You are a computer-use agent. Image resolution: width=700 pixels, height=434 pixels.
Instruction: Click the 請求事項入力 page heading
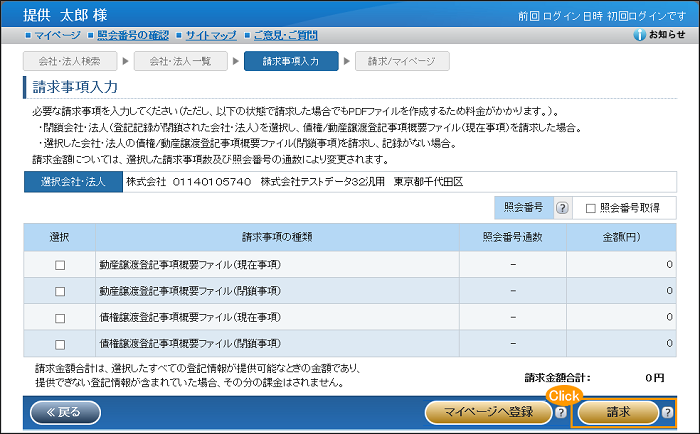75,87
